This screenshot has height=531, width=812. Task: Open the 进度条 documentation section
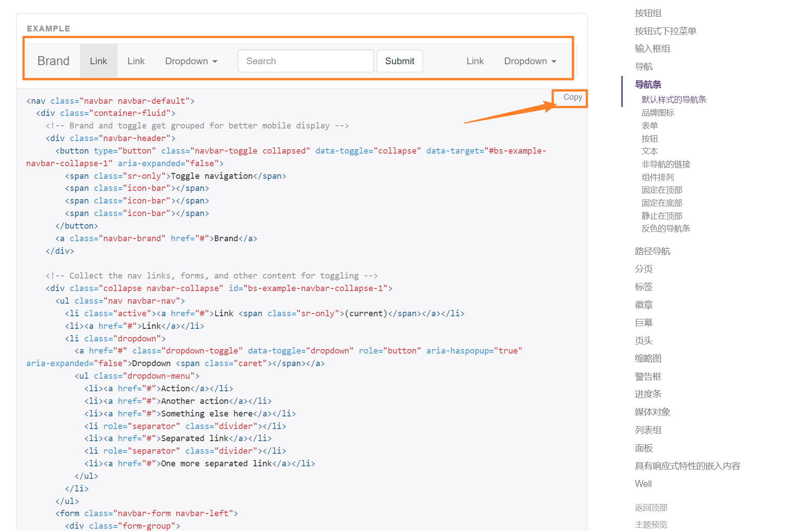pyautogui.click(x=648, y=394)
